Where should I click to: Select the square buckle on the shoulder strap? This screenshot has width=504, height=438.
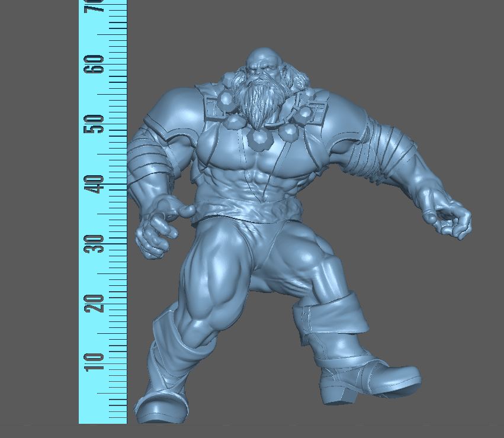(x=212, y=107)
